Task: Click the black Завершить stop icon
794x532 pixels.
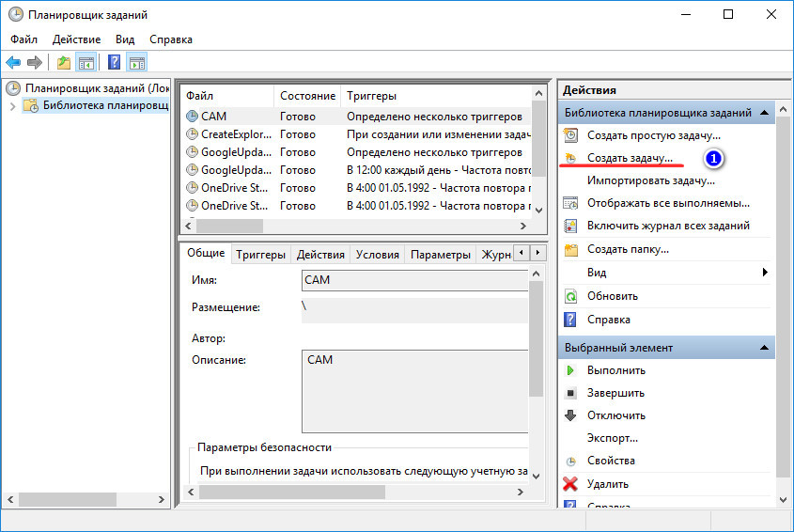Action: point(570,393)
